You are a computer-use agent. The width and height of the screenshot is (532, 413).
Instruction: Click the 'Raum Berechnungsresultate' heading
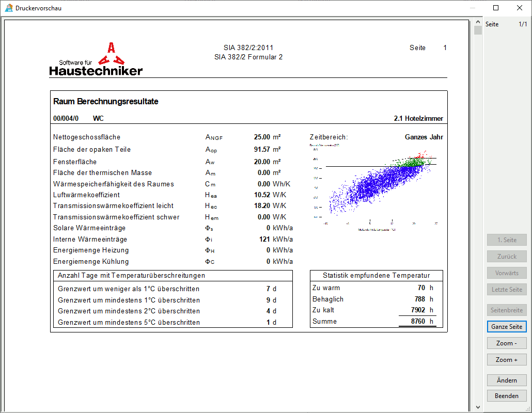tap(105, 101)
